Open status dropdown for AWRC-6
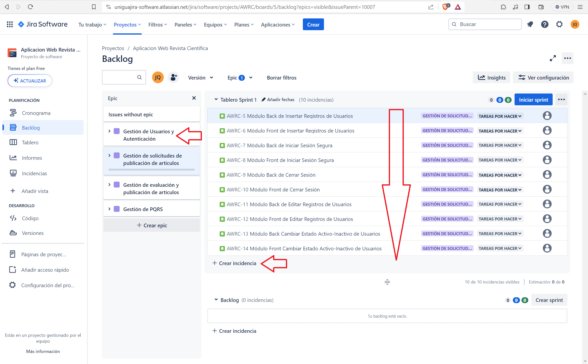Image resolution: width=588 pixels, height=364 pixels. [500, 131]
